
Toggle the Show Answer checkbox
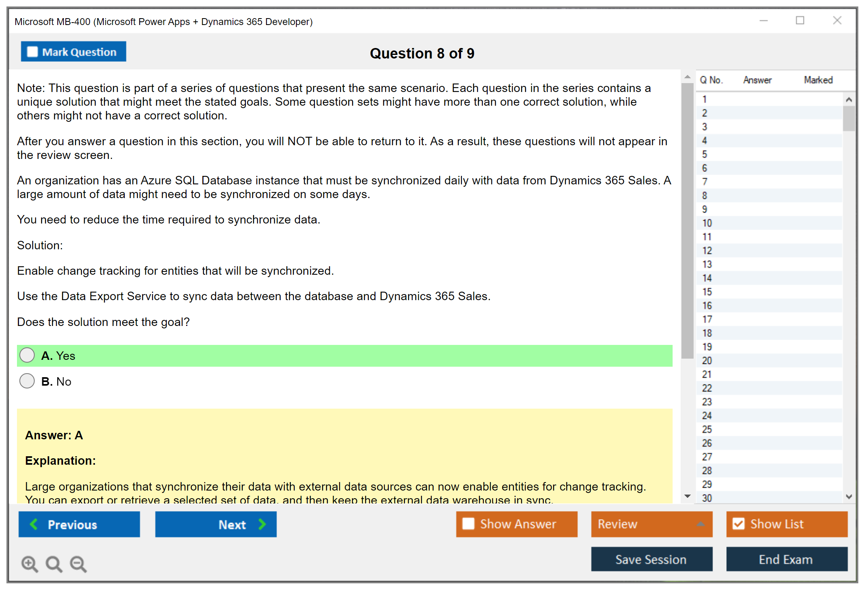[468, 524]
